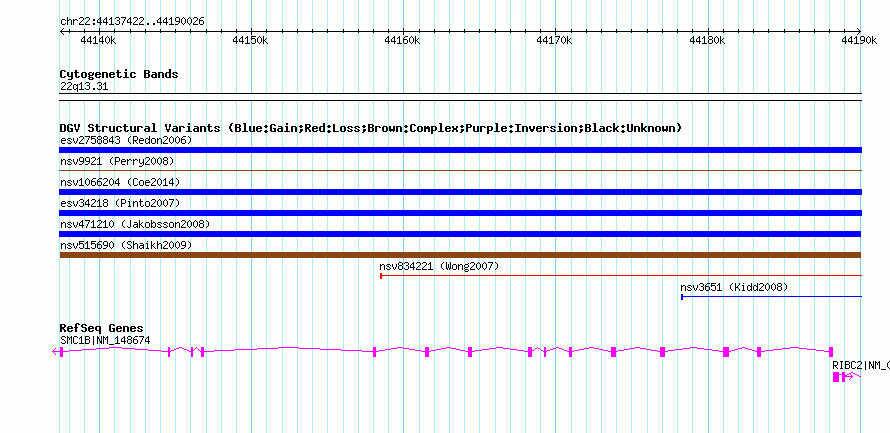The width and height of the screenshot is (890, 433).
Task: Click the 44190k ruler tick label
Action: click(x=860, y=41)
